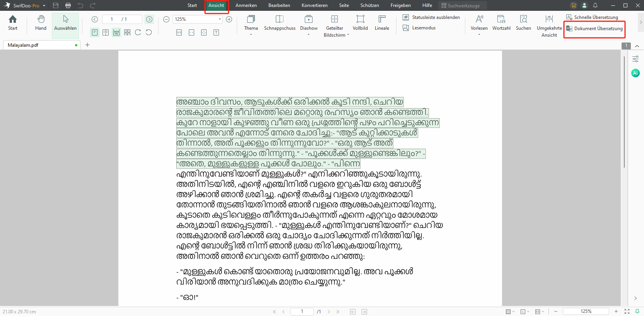Click the fit text width icon
Viewport: 644px width, 316px height.
tap(216, 32)
